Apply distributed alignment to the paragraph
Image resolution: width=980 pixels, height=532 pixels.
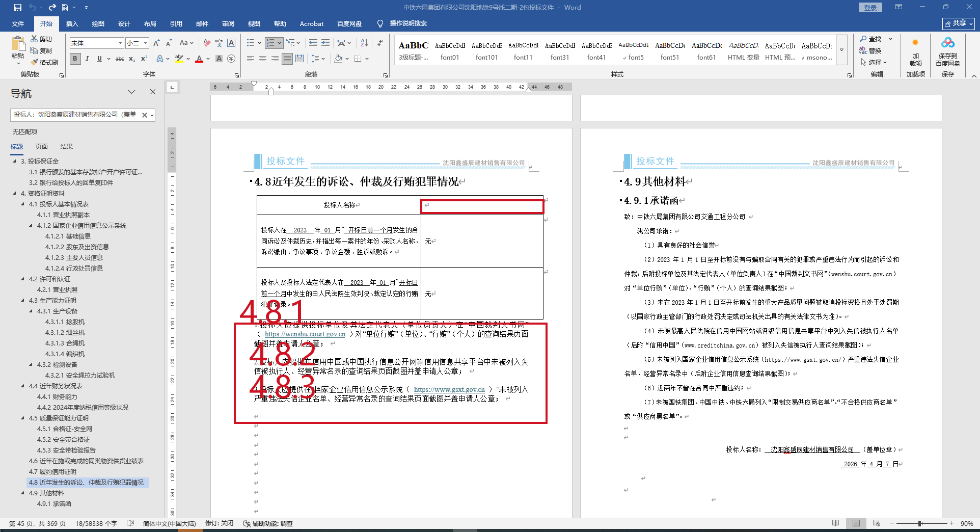(x=300, y=59)
